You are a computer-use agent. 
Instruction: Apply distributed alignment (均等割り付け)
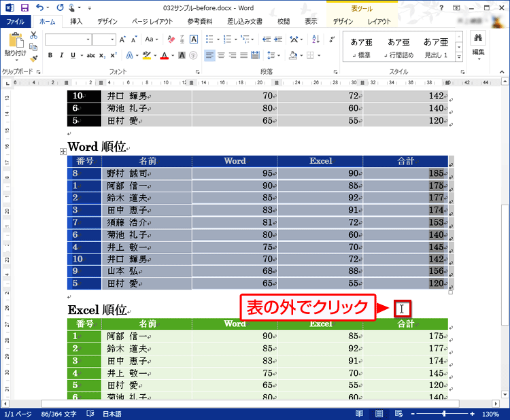pos(255,56)
